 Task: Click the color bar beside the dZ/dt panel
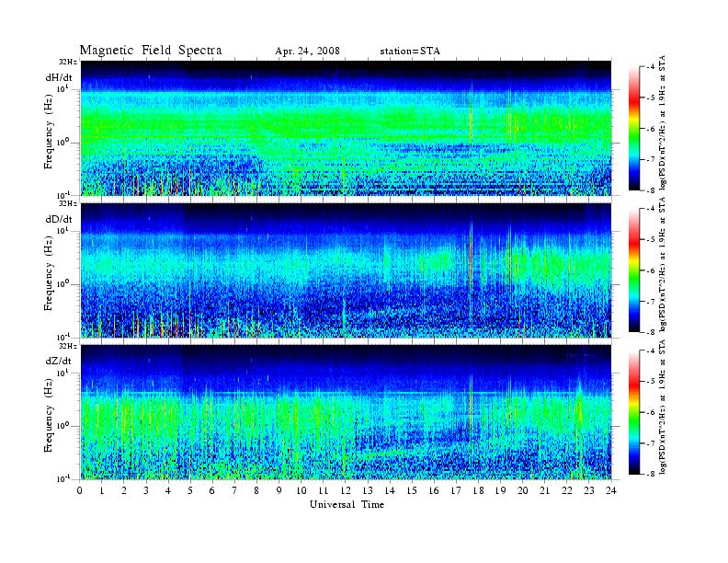634,412
